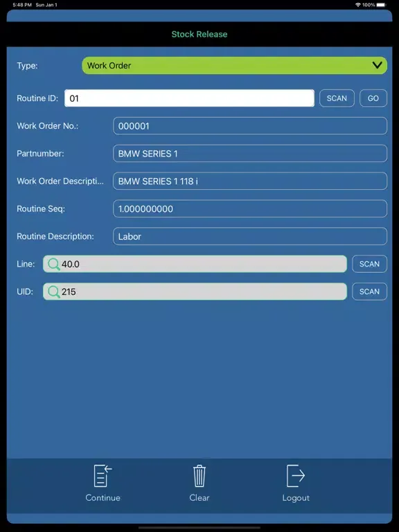399x532 pixels.
Task: Tap the UID: label
Action: tap(25, 292)
